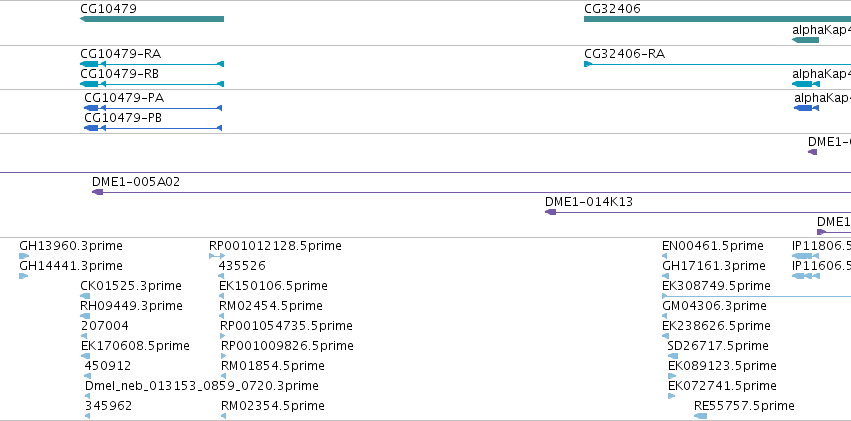Select the RM02354.5prime EST marker
Viewport: 851px width, 421px height.
point(224,416)
